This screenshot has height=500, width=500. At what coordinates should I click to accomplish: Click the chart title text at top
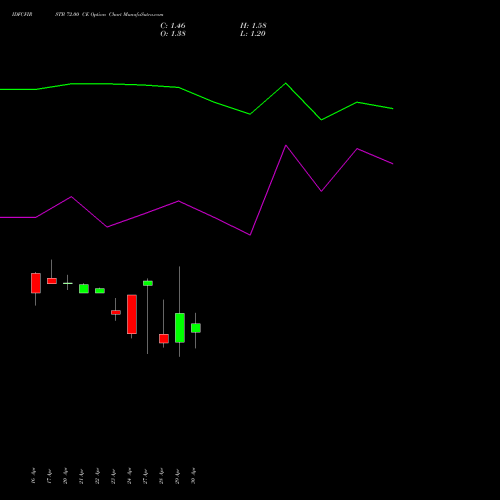coord(87,14)
